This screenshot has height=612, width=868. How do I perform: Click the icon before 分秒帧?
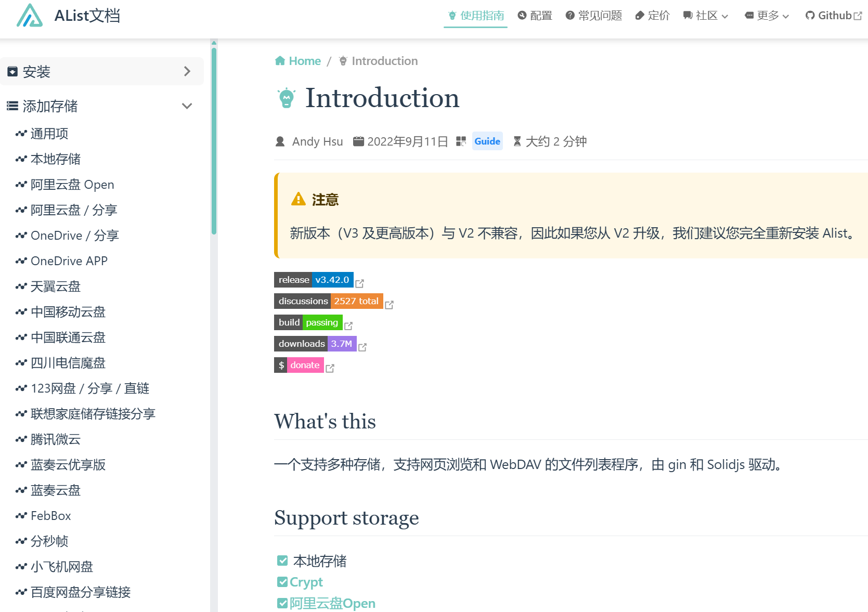coord(21,541)
